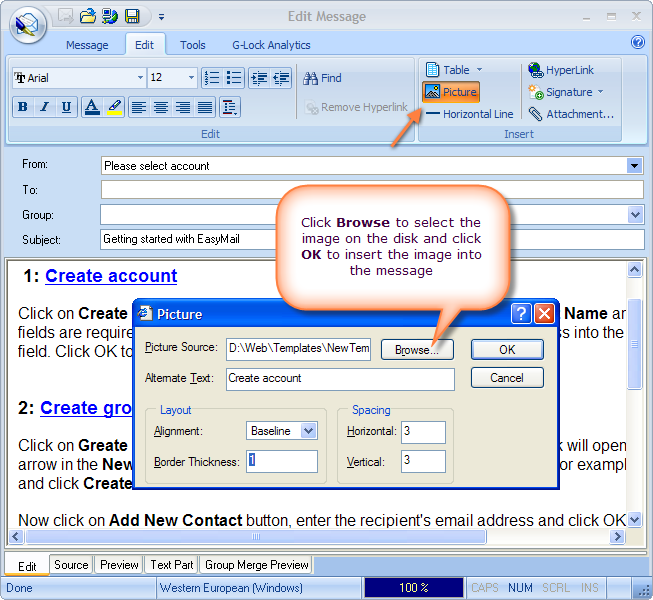The width and height of the screenshot is (653, 600).
Task: Open the G-Lock Analytics tab
Action: point(271,45)
